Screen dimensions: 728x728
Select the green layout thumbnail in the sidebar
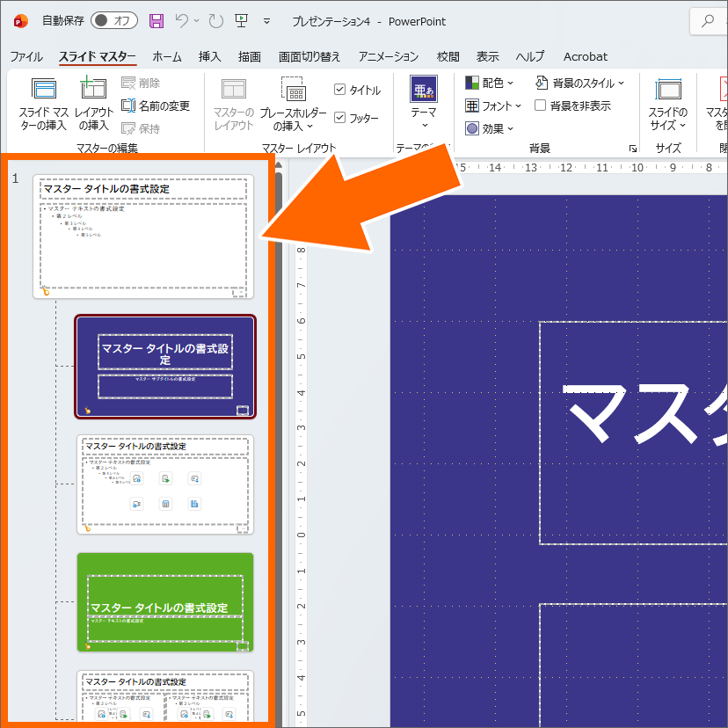[164, 604]
